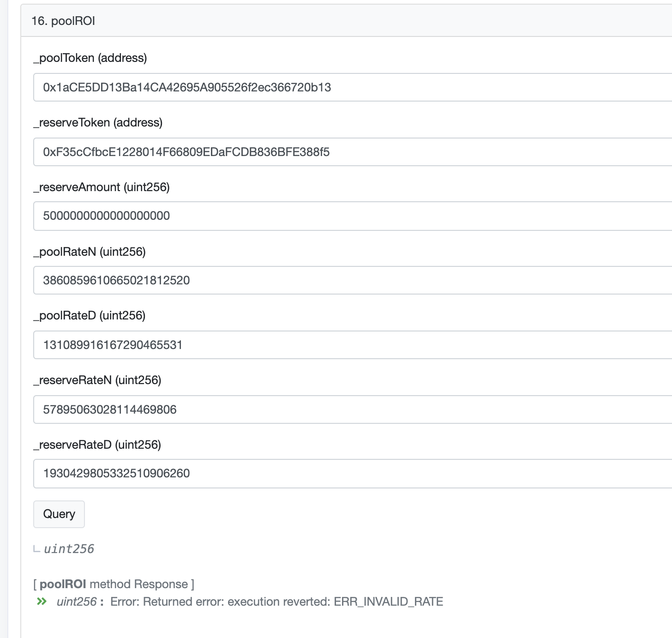Image resolution: width=672 pixels, height=638 pixels.
Task: Select the _reserveAmount value field
Action: click(277, 216)
